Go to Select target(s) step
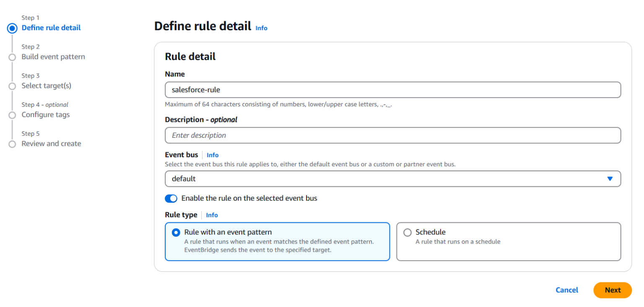The width and height of the screenshot is (644, 307). pyautogui.click(x=46, y=86)
